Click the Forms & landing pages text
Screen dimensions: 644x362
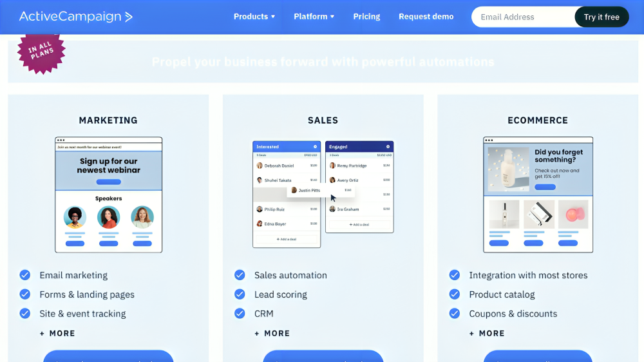pyautogui.click(x=87, y=294)
